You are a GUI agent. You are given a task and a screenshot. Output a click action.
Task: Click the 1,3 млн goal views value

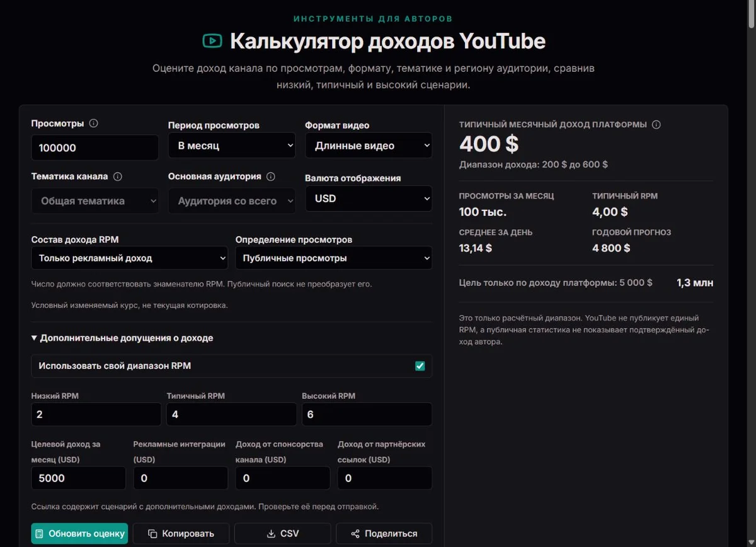click(695, 283)
